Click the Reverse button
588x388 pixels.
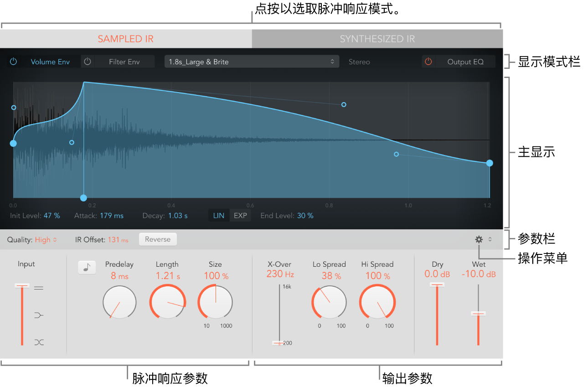[158, 239]
